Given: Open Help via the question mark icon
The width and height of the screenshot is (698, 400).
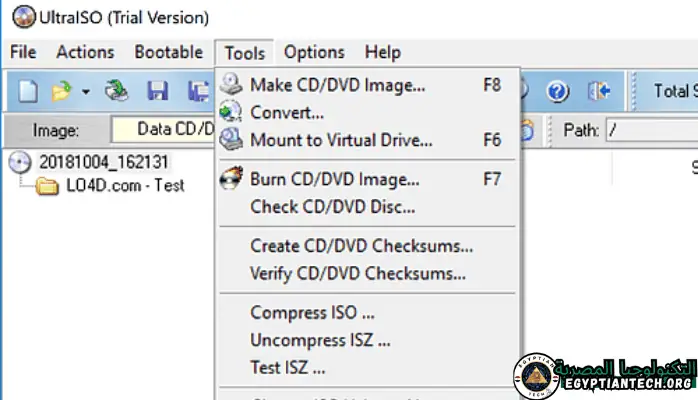Looking at the screenshot, I should pos(558,91).
